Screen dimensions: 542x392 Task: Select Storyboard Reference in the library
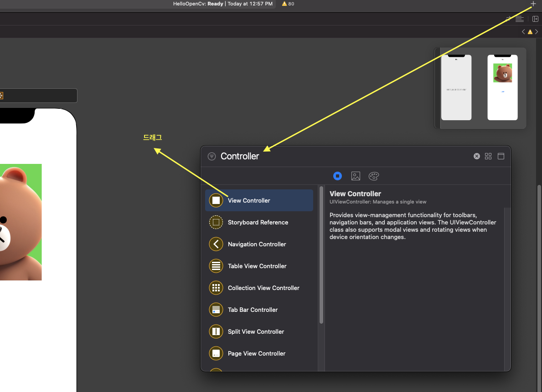(259, 223)
